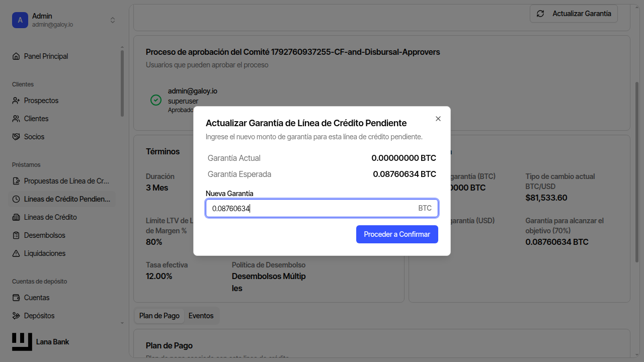Click the Desembolsos clipboard icon
644x362 pixels.
16,235
